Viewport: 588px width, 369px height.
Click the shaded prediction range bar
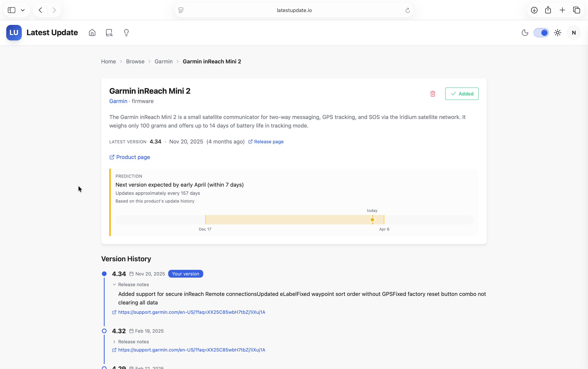pos(295,220)
